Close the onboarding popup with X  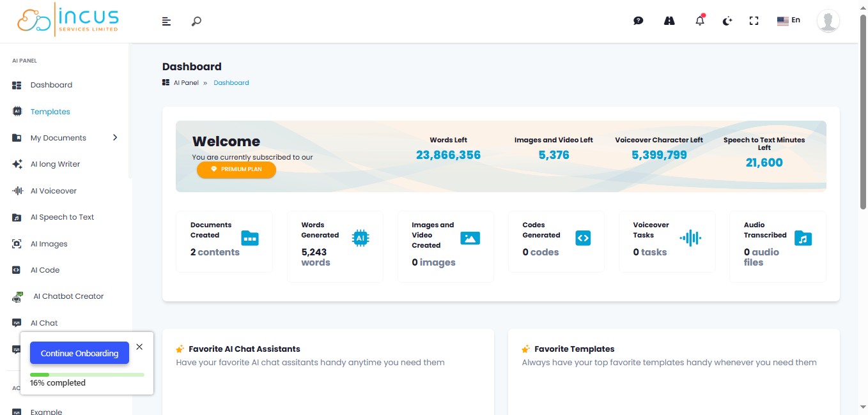tap(139, 347)
